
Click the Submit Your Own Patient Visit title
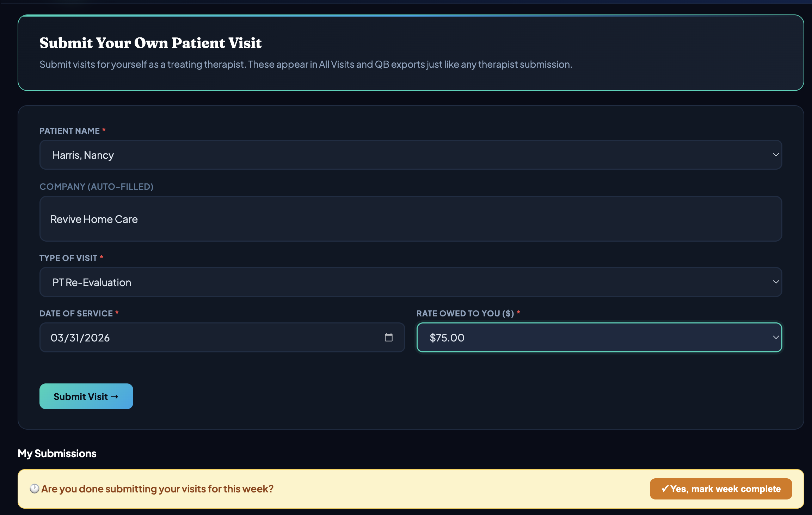pos(150,43)
